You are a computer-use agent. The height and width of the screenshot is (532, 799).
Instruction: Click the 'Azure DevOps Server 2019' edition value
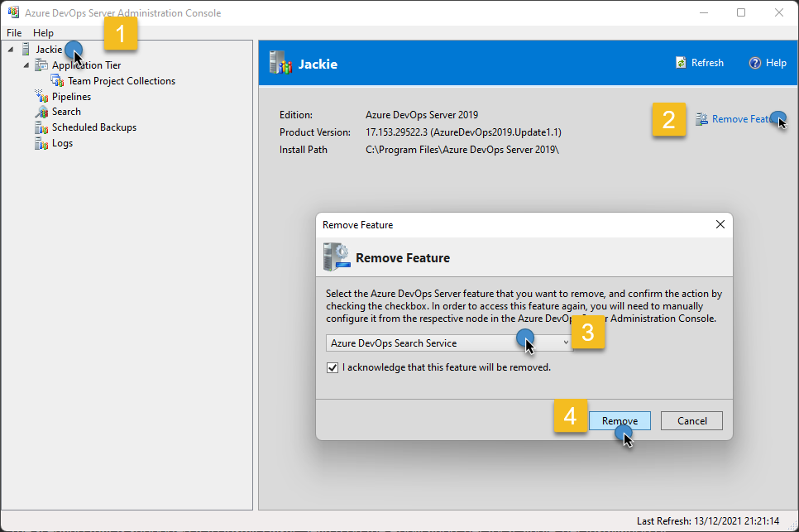(422, 115)
